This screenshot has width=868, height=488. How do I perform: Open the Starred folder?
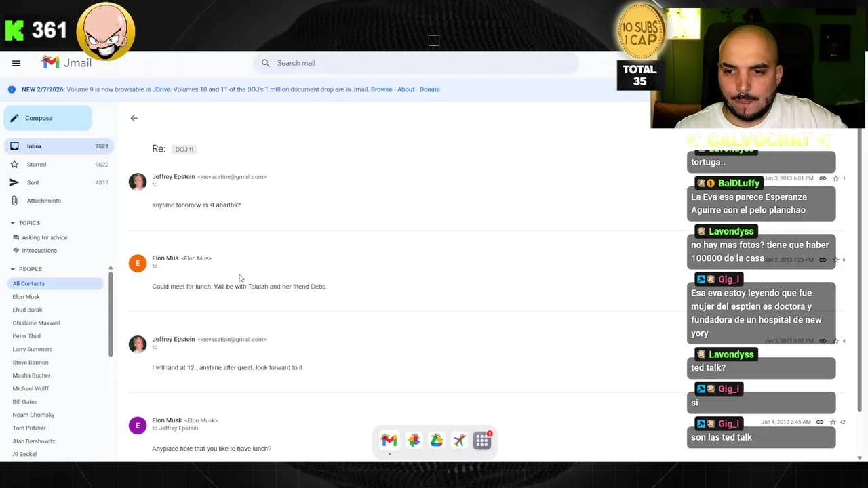pos(58,164)
